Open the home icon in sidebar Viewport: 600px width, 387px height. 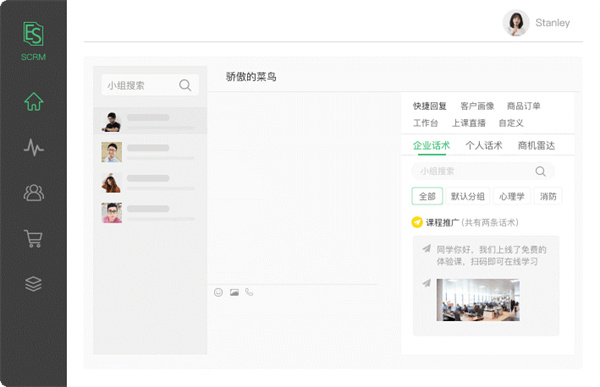coord(34,102)
